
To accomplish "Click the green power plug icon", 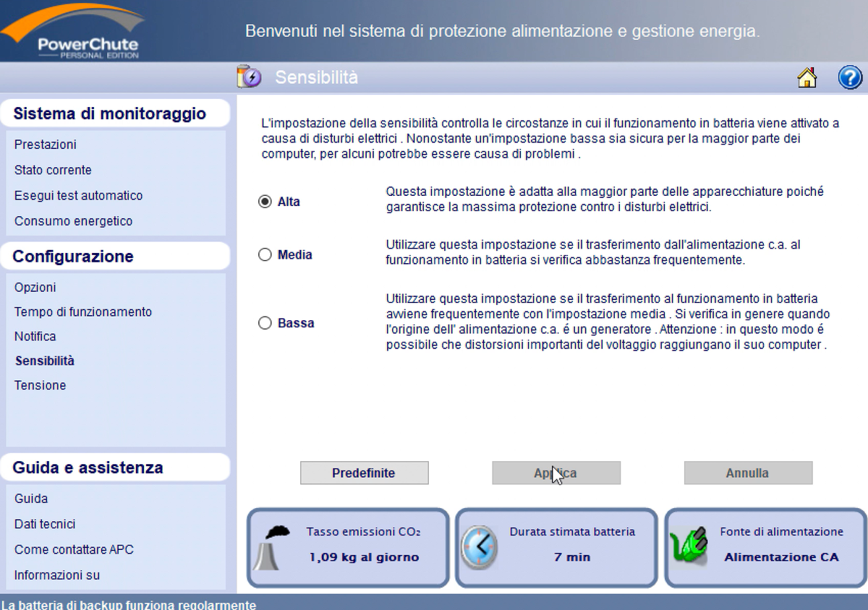I will [x=688, y=547].
